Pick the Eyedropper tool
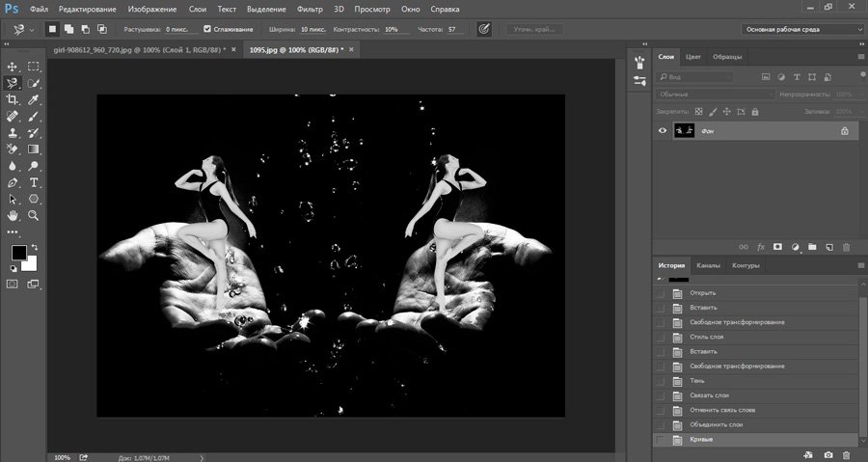This screenshot has height=462, width=868. click(34, 99)
